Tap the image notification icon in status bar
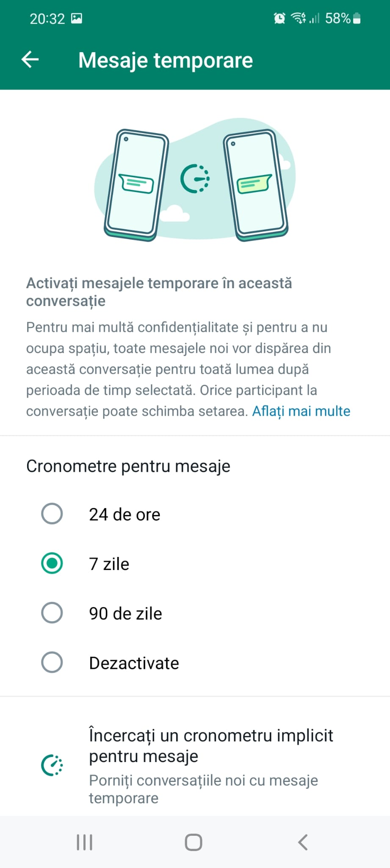The image size is (390, 868). (77, 18)
